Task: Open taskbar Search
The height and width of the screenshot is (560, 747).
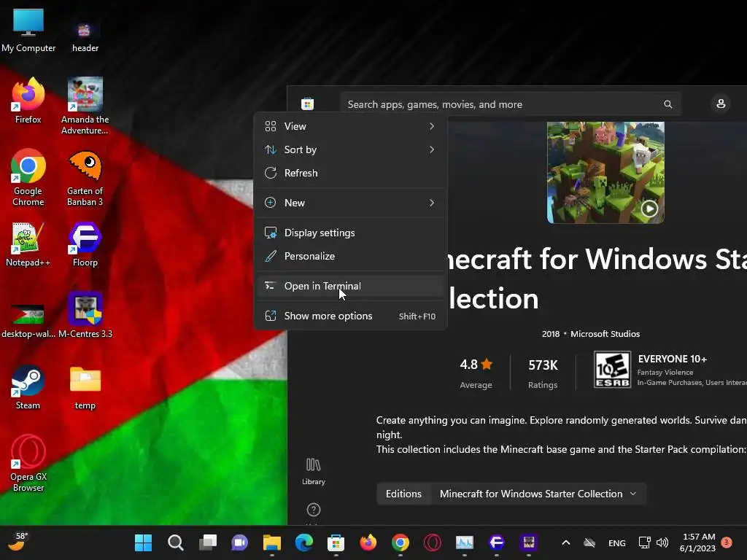Action: tap(175, 542)
